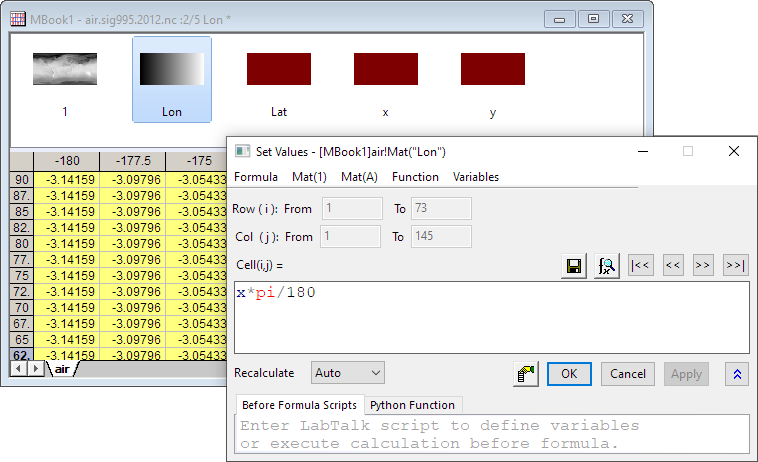The image size is (758, 462).
Task: Click the matrix properties icon beside OK
Action: (526, 373)
